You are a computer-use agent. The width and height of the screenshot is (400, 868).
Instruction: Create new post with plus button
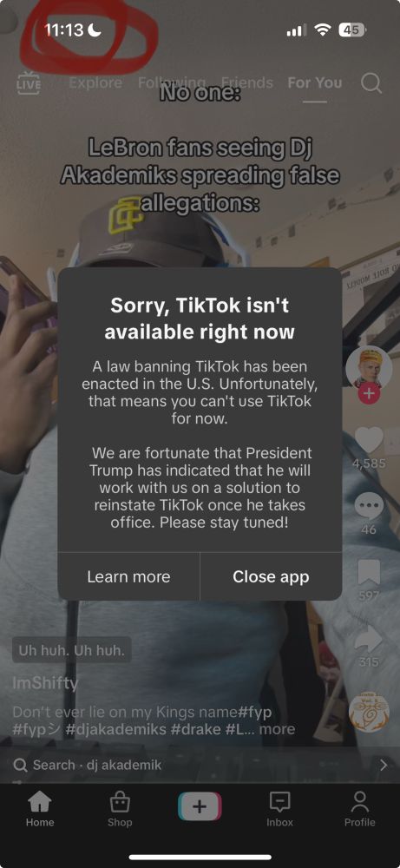pyautogui.click(x=200, y=806)
